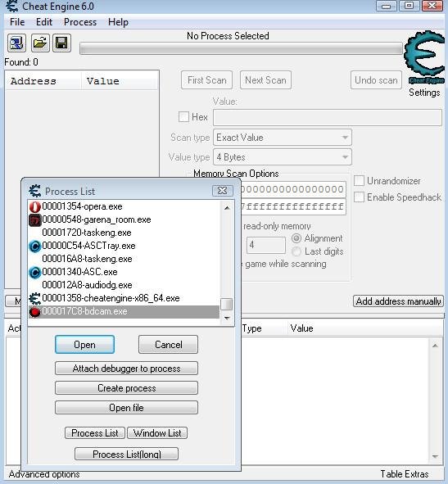Click the Undo scan button
Image resolution: width=448 pixels, height=484 pixels.
[x=376, y=80]
